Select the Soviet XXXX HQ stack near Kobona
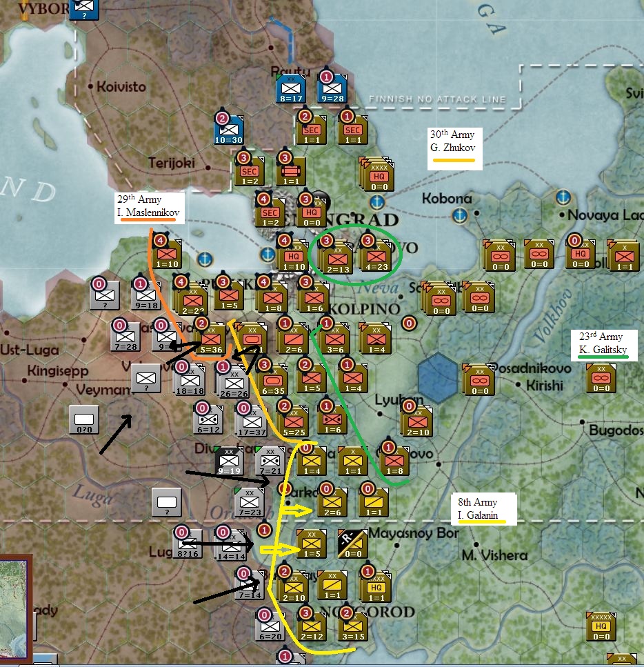This screenshot has width=644, height=667. click(378, 175)
